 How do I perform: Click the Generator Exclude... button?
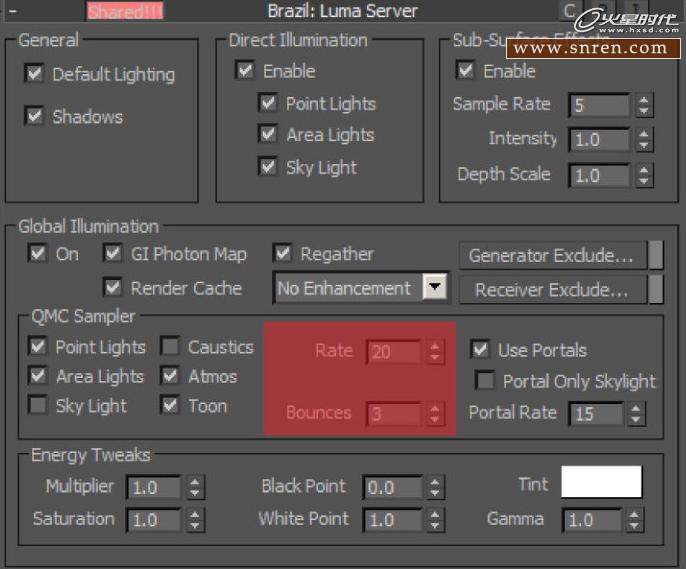(x=552, y=255)
